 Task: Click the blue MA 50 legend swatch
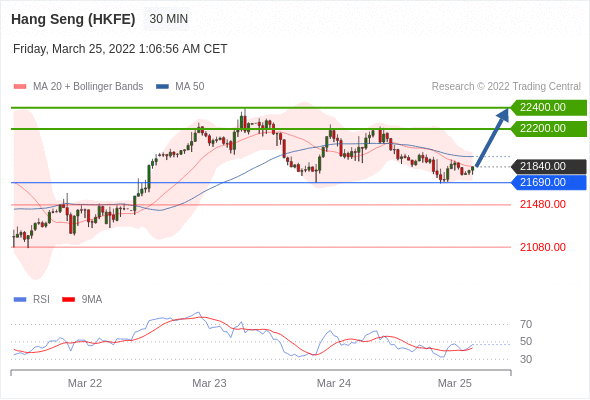162,87
